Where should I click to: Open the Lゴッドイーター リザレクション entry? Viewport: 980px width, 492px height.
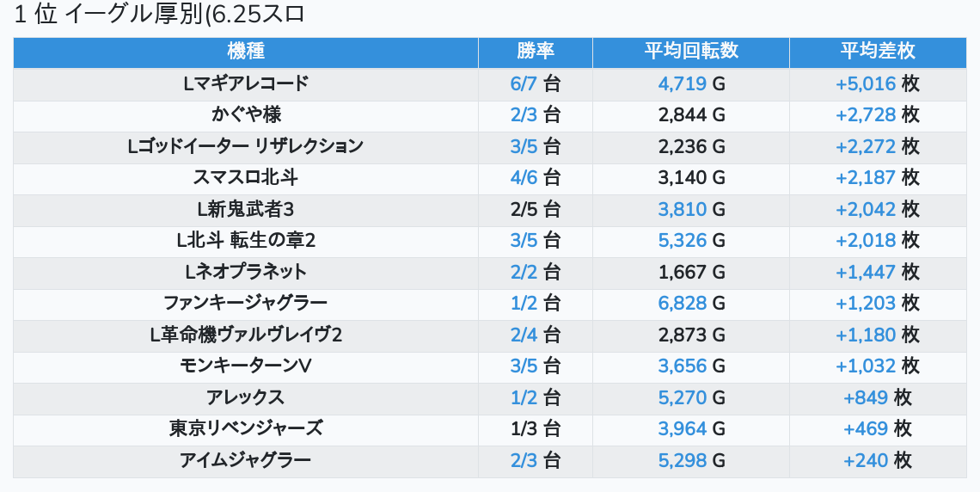pos(246,146)
